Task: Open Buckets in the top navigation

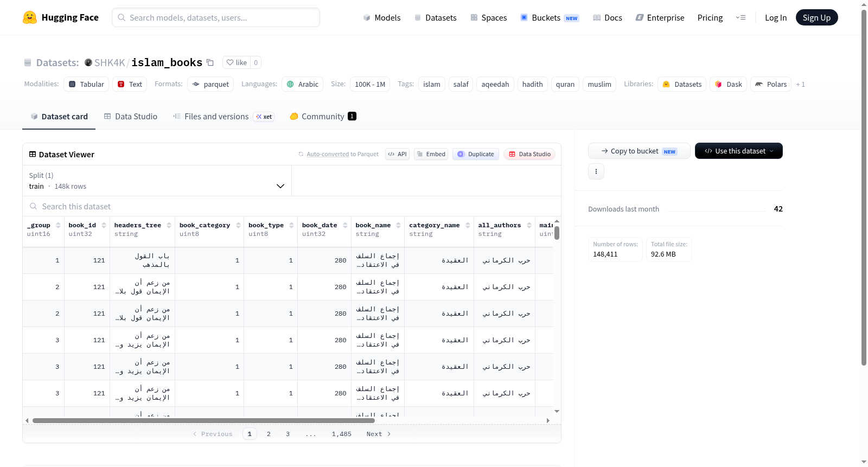Action: point(550,18)
